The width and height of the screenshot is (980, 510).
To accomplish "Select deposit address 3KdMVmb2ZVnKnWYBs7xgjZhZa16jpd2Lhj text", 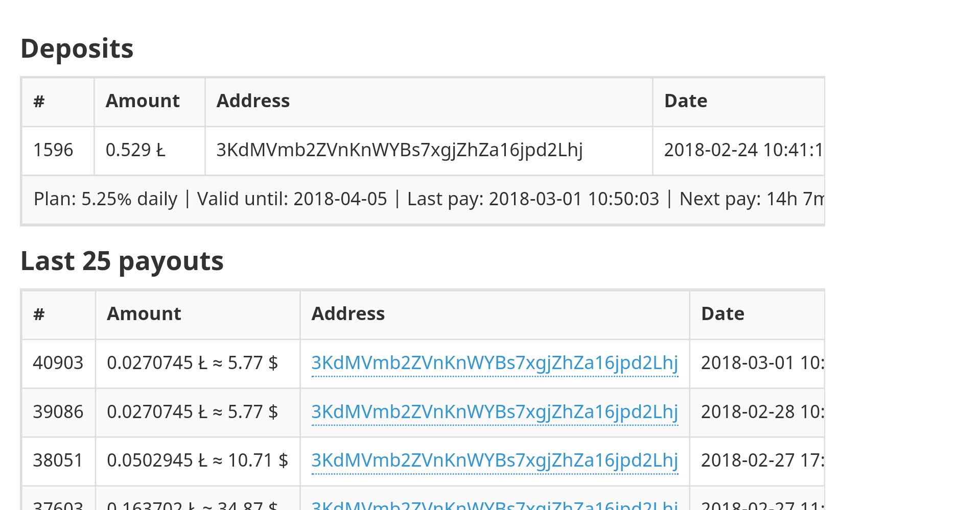I will (x=400, y=150).
